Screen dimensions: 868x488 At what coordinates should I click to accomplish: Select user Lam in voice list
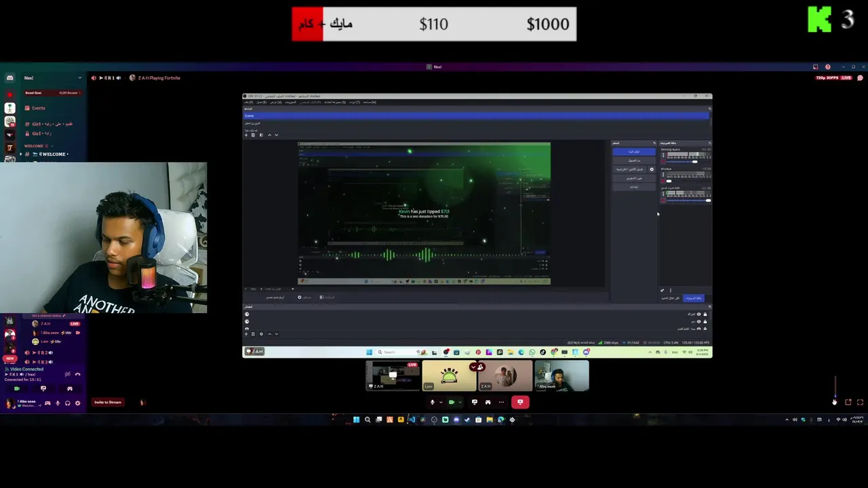[45, 342]
